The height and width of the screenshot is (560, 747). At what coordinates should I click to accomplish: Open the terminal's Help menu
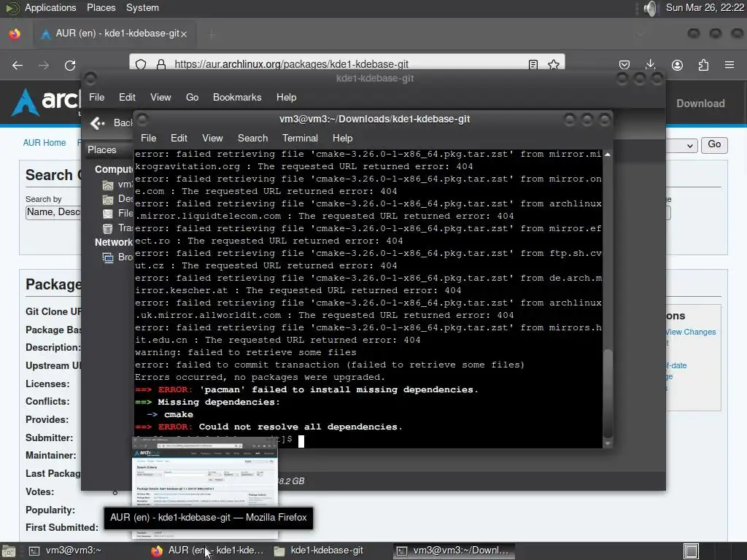[342, 138]
